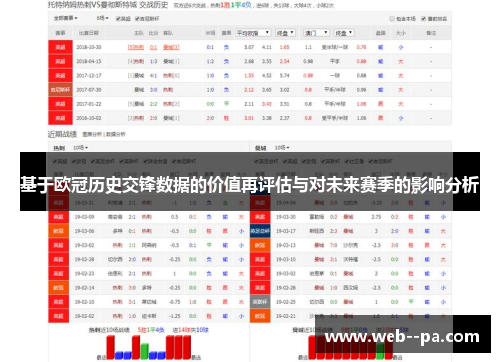The width and height of the screenshot is (500, 362).
Task: Open the 10场 dropdown next to 曼城
Action: (282, 147)
